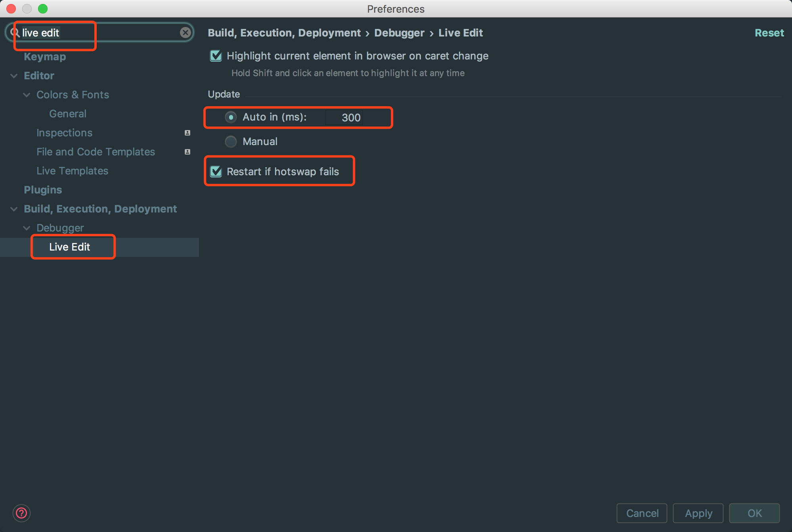Image resolution: width=792 pixels, height=532 pixels.
Task: Collapse the Colors & Fonts node
Action: 27,95
